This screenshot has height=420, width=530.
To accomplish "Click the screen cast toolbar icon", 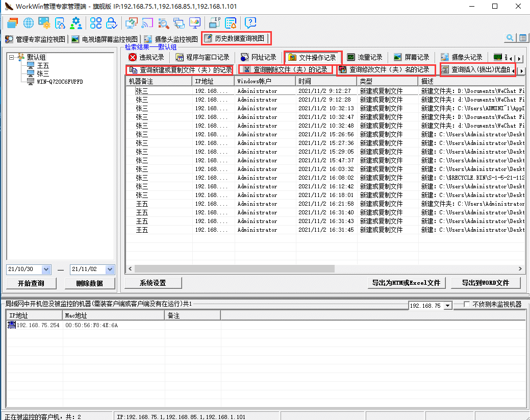I will point(147,23).
